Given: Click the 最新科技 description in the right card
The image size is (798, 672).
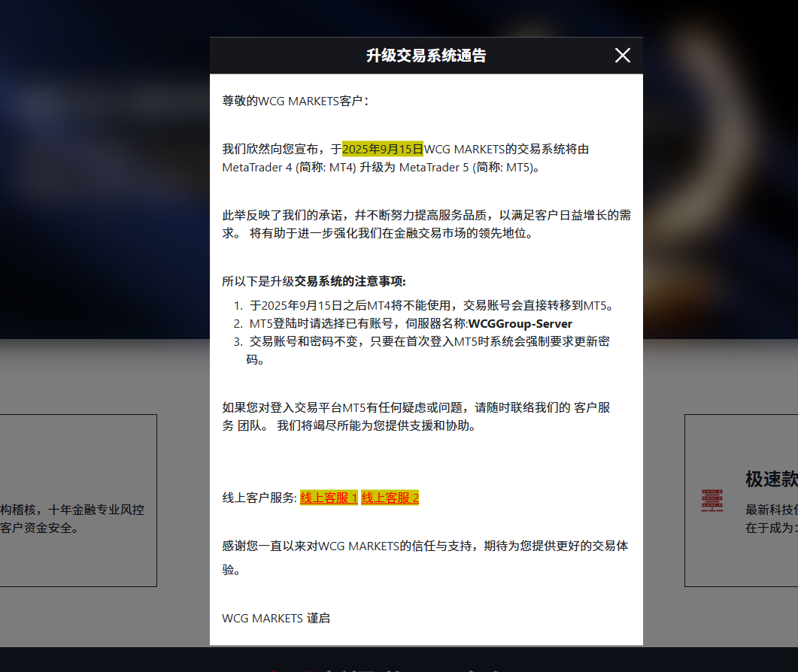Looking at the screenshot, I should pyautogui.click(x=770, y=510).
